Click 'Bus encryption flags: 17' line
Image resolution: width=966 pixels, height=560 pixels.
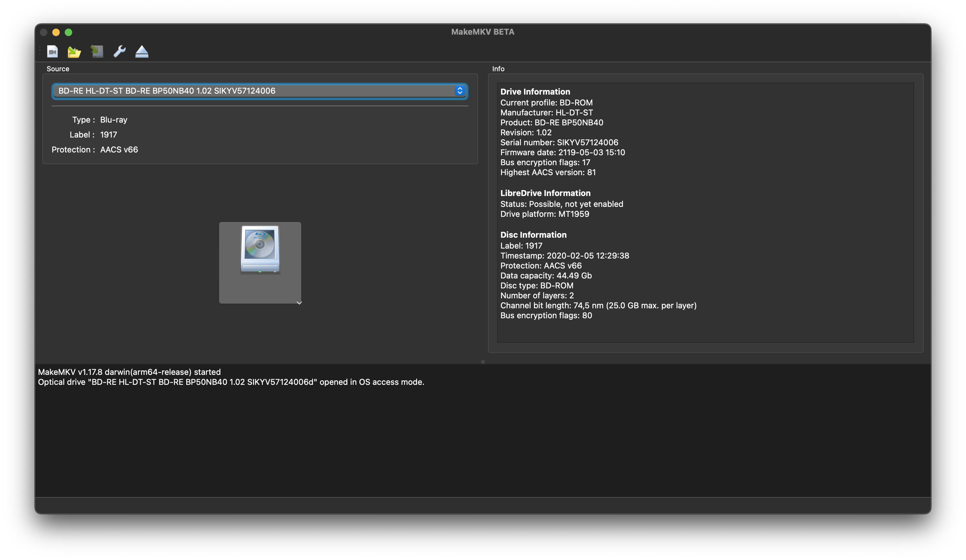click(x=545, y=162)
